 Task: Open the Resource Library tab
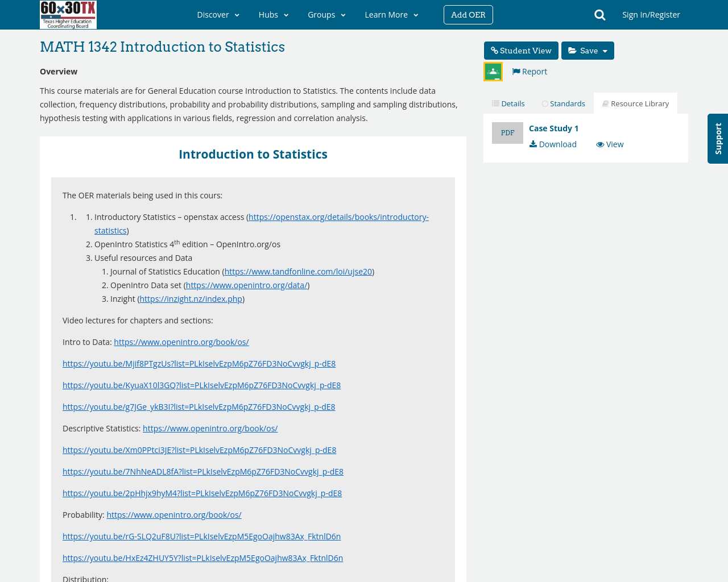pyautogui.click(x=635, y=103)
